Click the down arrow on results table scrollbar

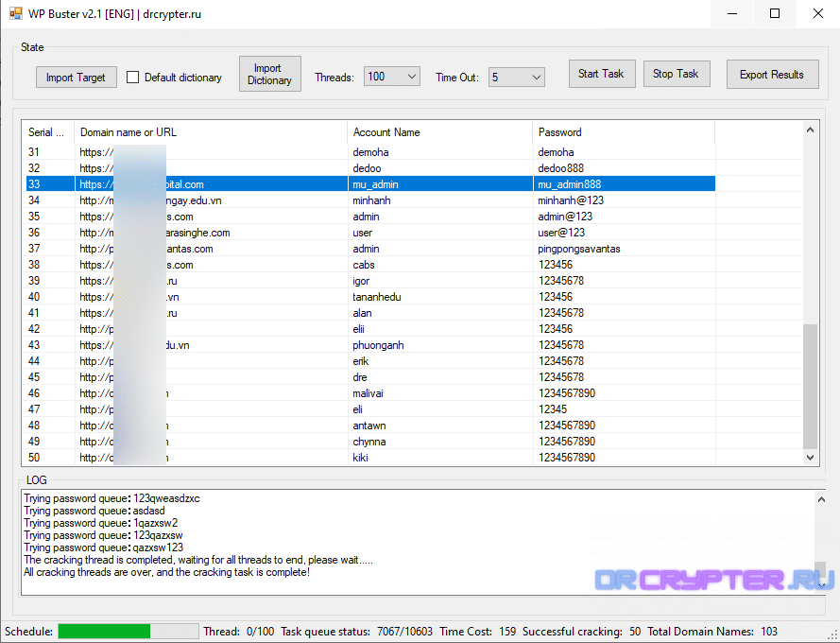click(810, 458)
